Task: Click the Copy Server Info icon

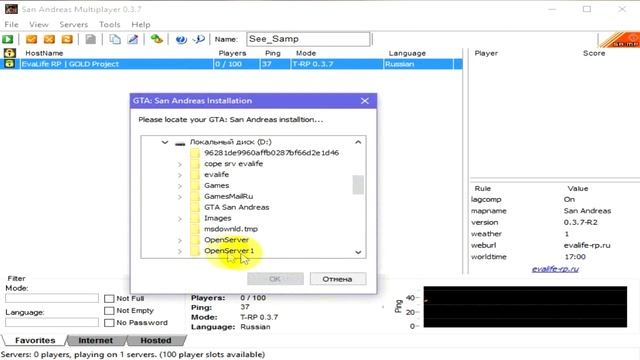Action: click(x=115, y=39)
